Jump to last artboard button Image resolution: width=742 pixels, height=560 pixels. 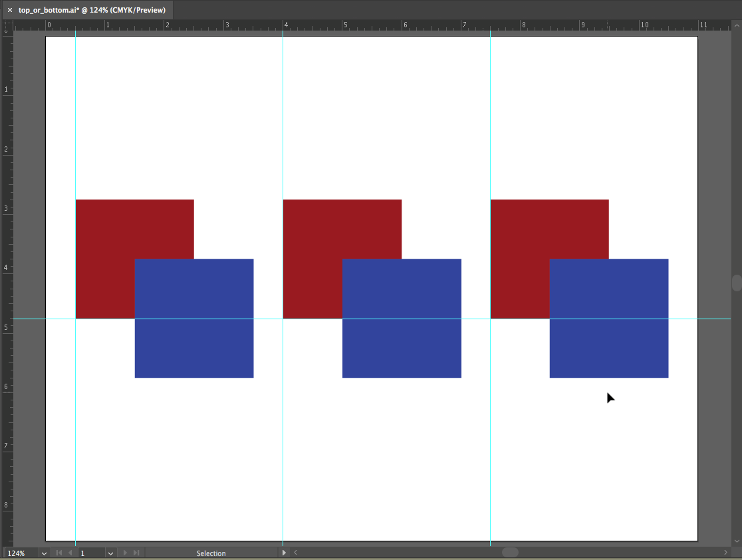[136, 553]
